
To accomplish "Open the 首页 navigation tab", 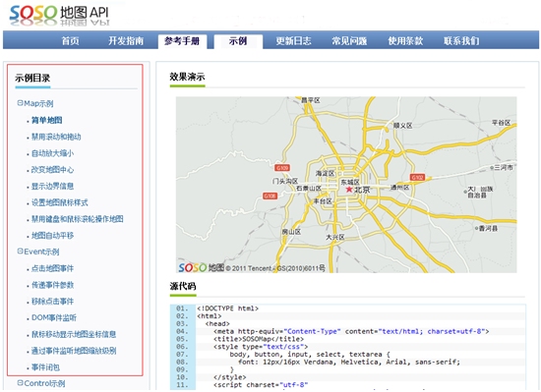I will (71, 41).
